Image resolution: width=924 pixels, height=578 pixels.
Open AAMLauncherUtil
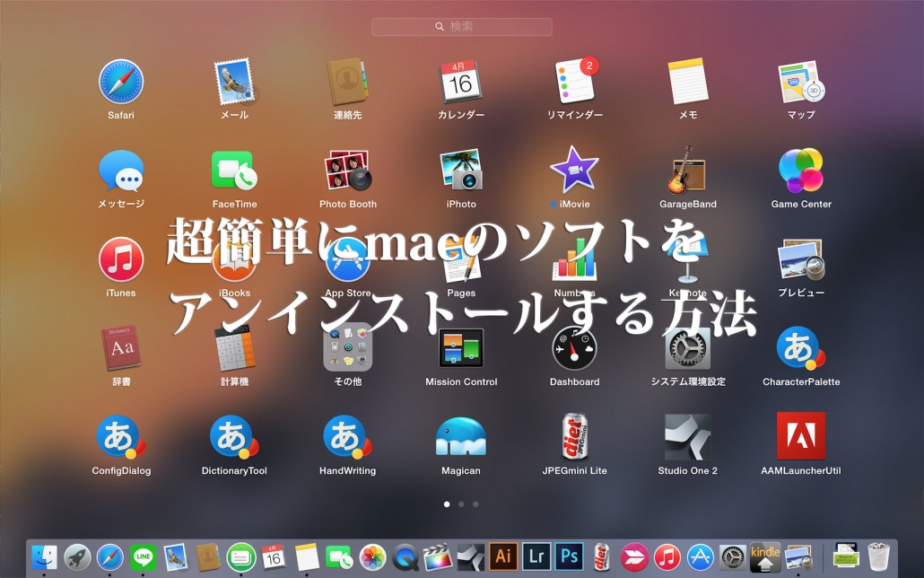(x=801, y=436)
